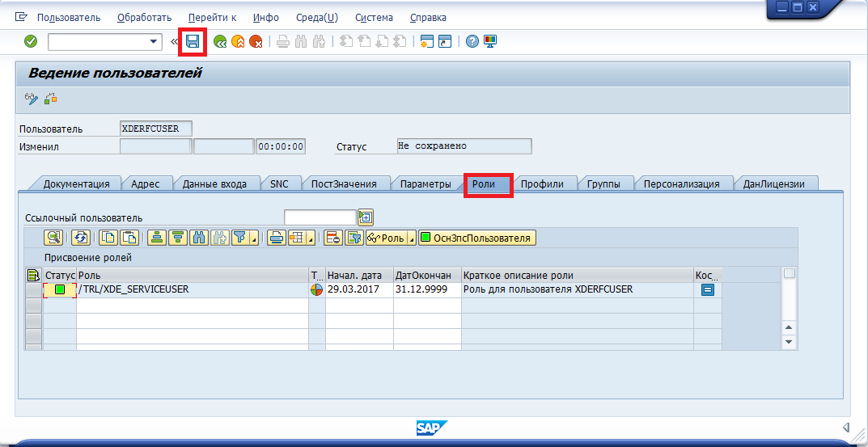Image resolution: width=868 pixels, height=447 pixels.
Task: Click the ОснЗпсПользователя button
Action: click(x=476, y=238)
